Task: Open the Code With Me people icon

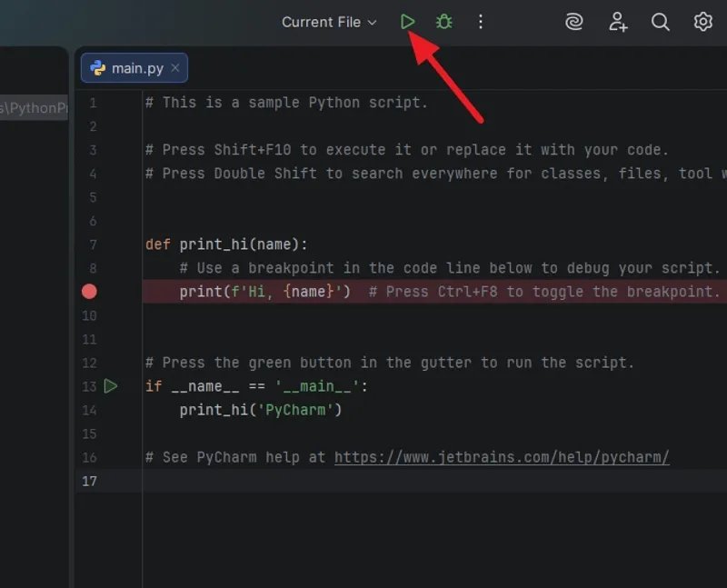Action: [618, 21]
